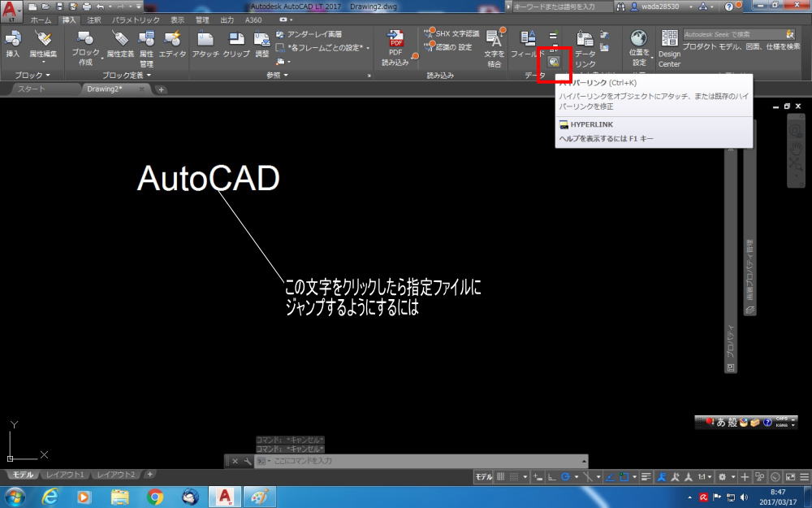812x508 pixels.
Task: Click SHX 文字認識 recognize text
Action: click(x=451, y=33)
